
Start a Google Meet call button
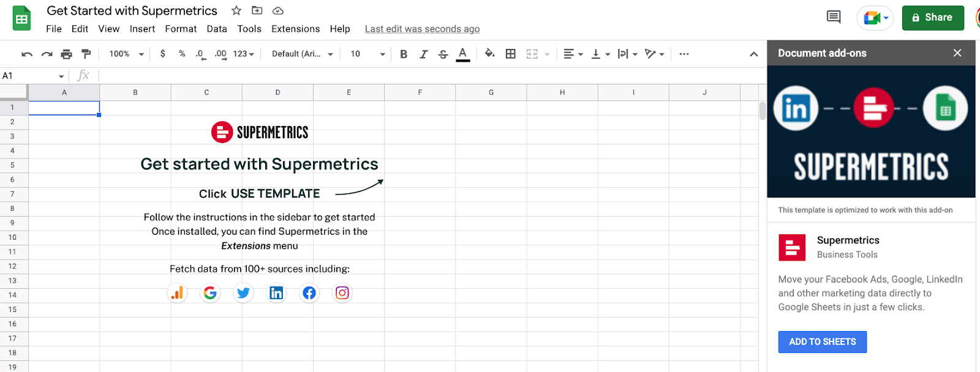[875, 18]
